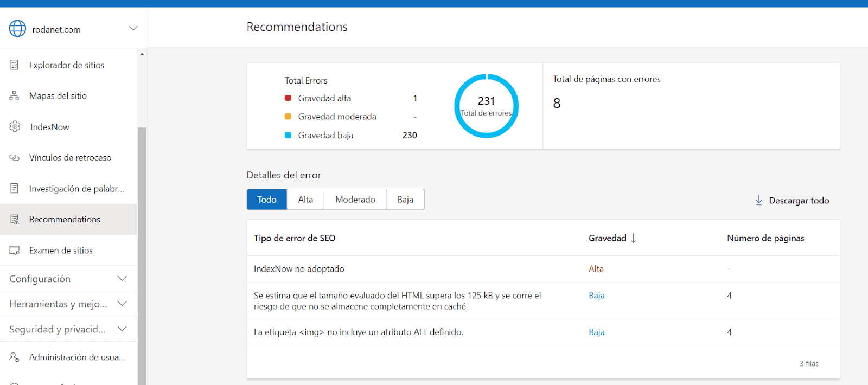Viewport: 868px width, 385px height.
Task: Click the Vínculos de retroceso link icon
Action: tap(15, 158)
